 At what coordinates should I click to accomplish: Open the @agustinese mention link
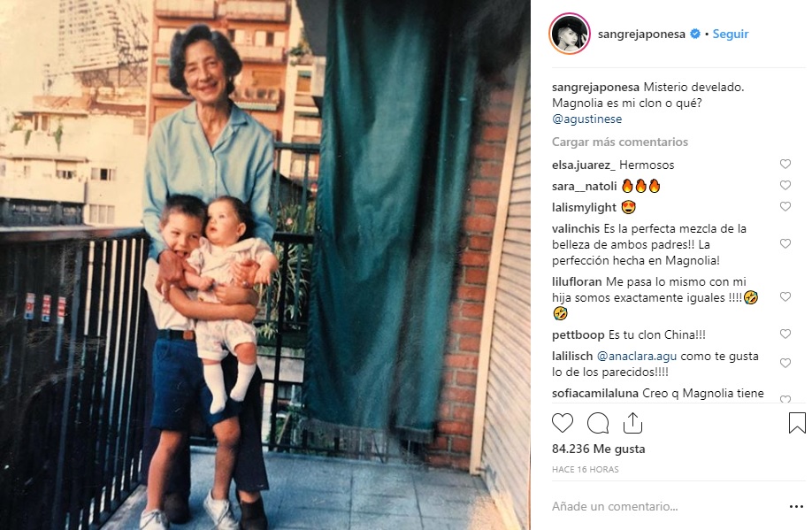[586, 119]
